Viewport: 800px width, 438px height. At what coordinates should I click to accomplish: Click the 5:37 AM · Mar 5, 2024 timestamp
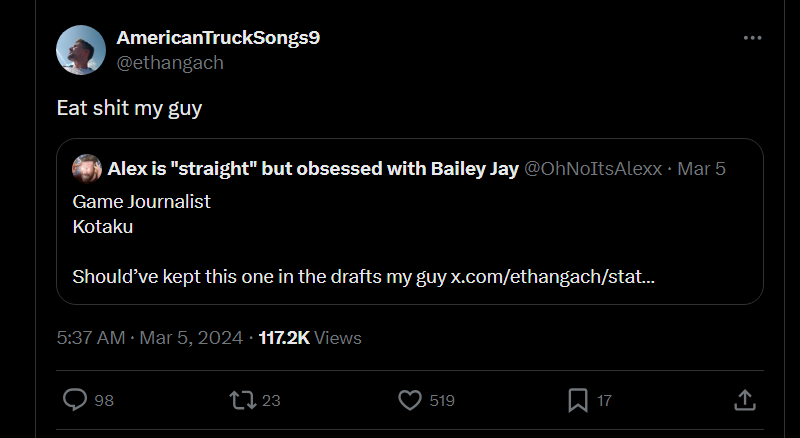[150, 338]
